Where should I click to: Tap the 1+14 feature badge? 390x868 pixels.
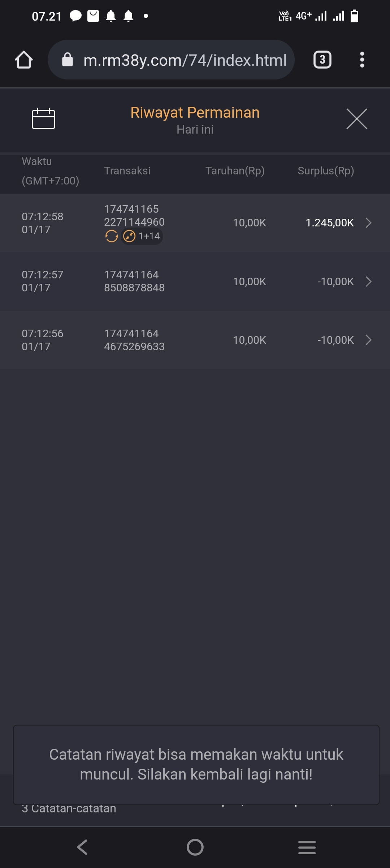point(142,236)
